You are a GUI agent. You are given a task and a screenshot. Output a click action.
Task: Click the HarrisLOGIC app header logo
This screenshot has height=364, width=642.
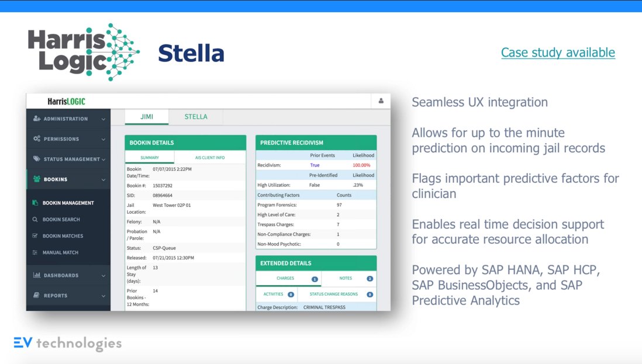point(66,101)
